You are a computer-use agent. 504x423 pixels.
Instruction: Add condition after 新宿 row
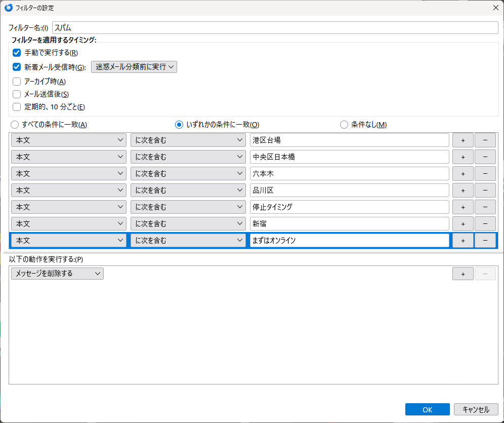tap(463, 224)
